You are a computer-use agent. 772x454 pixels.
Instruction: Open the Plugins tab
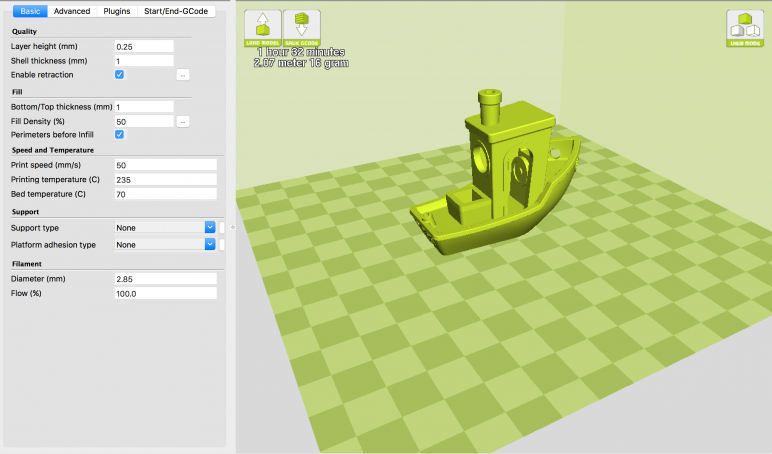[117, 11]
